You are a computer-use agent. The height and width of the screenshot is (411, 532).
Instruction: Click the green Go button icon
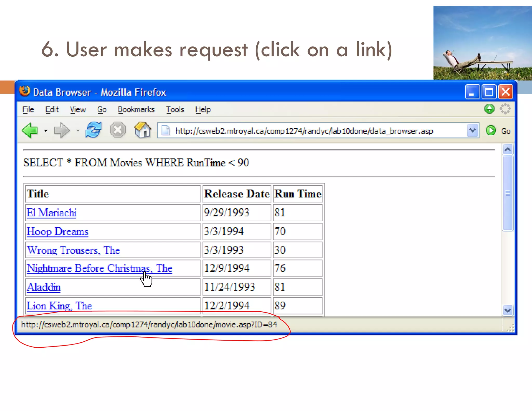click(491, 130)
